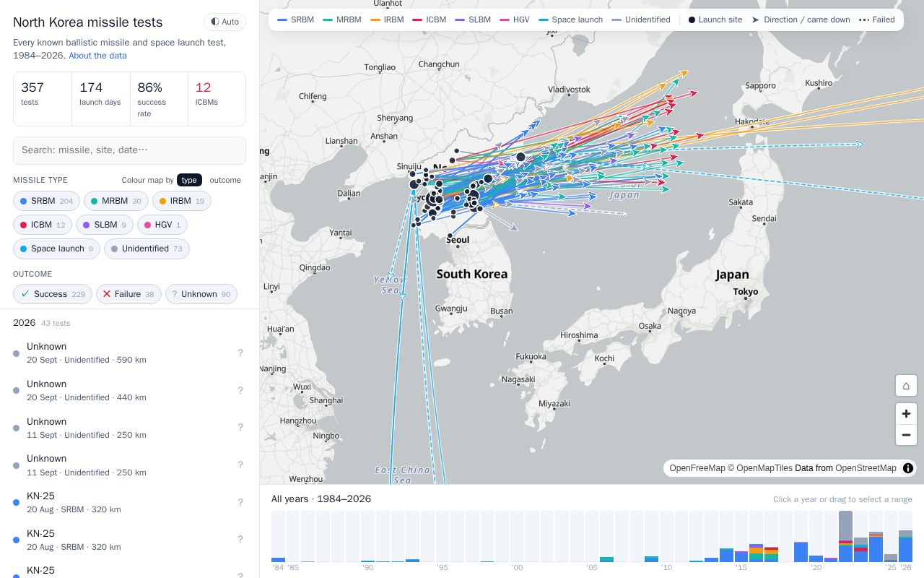Focus the missile search field

coord(129,150)
